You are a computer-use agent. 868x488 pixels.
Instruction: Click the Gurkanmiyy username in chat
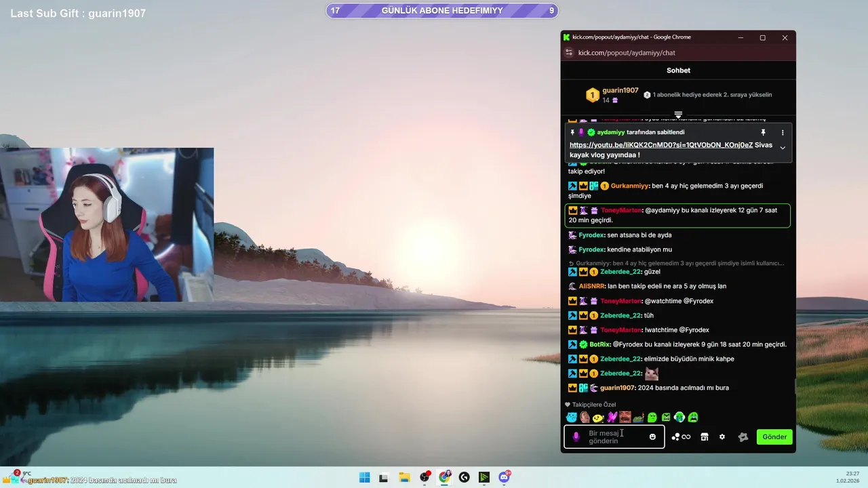tap(630, 186)
